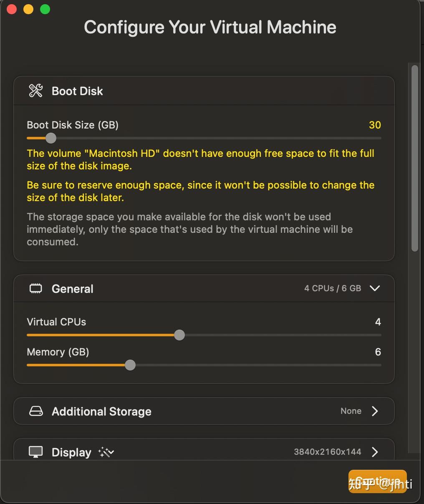Click the Memory slider knob
This screenshot has height=504, width=424.
tap(130, 365)
